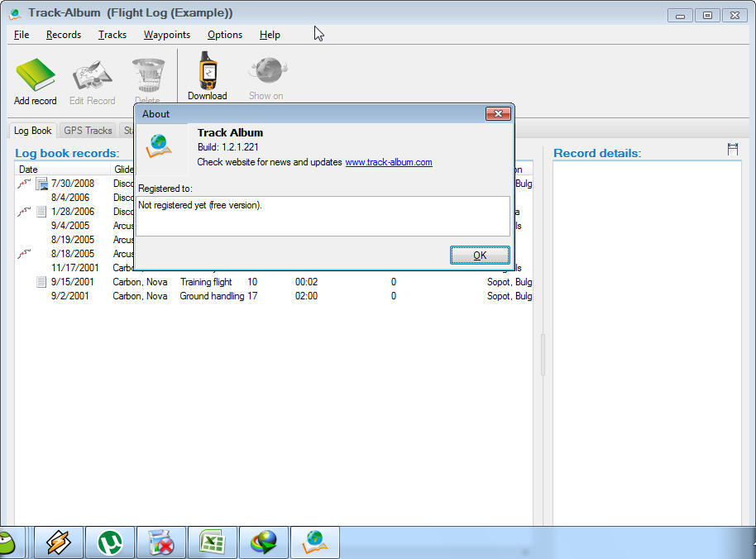
Task: Close the About dialog with the red X
Action: [498, 114]
